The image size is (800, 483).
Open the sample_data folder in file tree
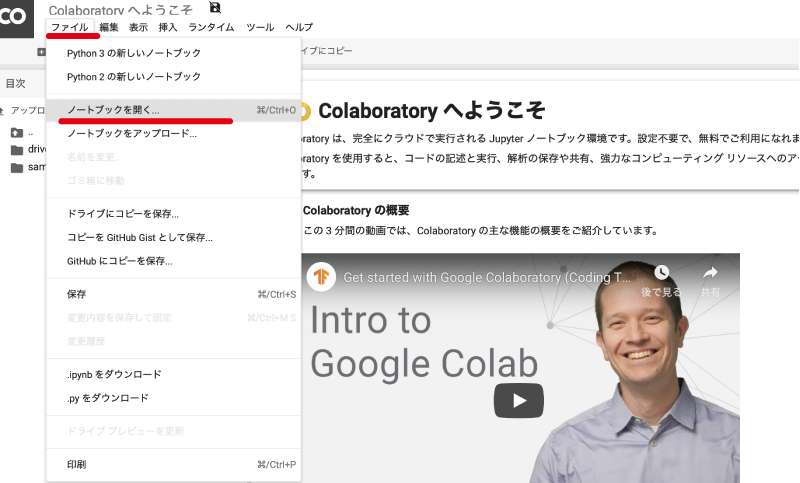(x=28, y=167)
